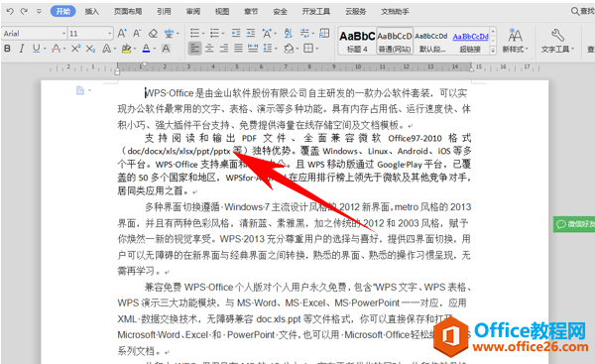595x364 pixels.
Task: Select align left paragraph button
Action: pos(194,49)
